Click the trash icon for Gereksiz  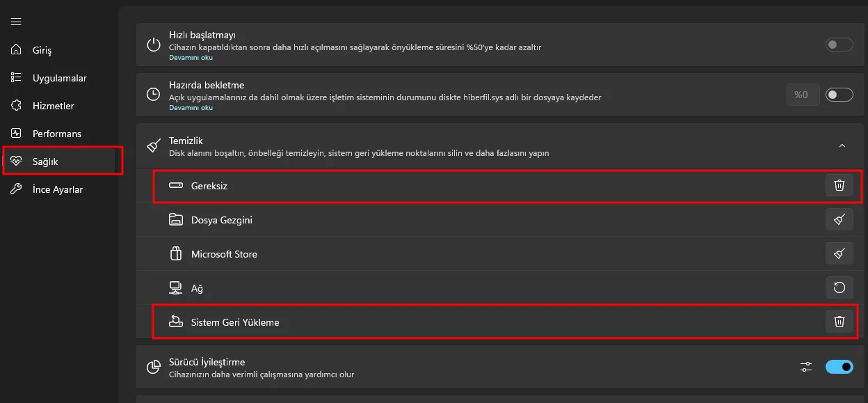(839, 185)
